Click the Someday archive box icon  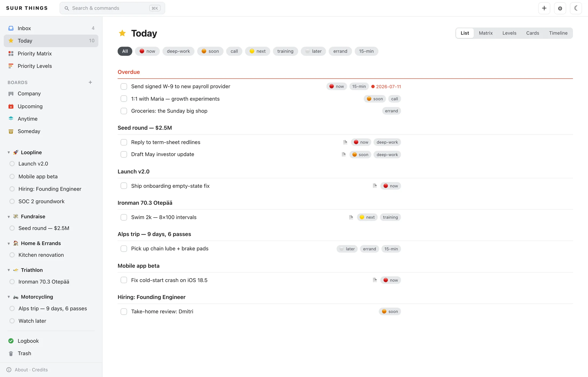tap(11, 131)
